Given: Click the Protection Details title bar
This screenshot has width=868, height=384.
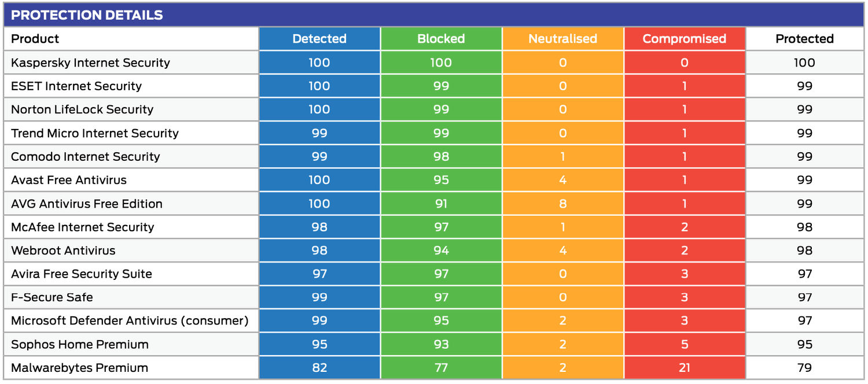Looking at the screenshot, I should 87,15.
